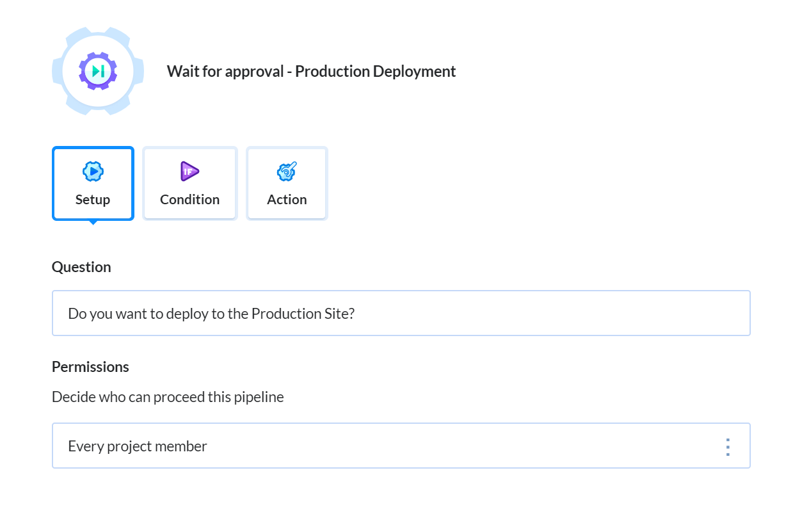Click the wait-for-approval gear icon

pos(98,71)
